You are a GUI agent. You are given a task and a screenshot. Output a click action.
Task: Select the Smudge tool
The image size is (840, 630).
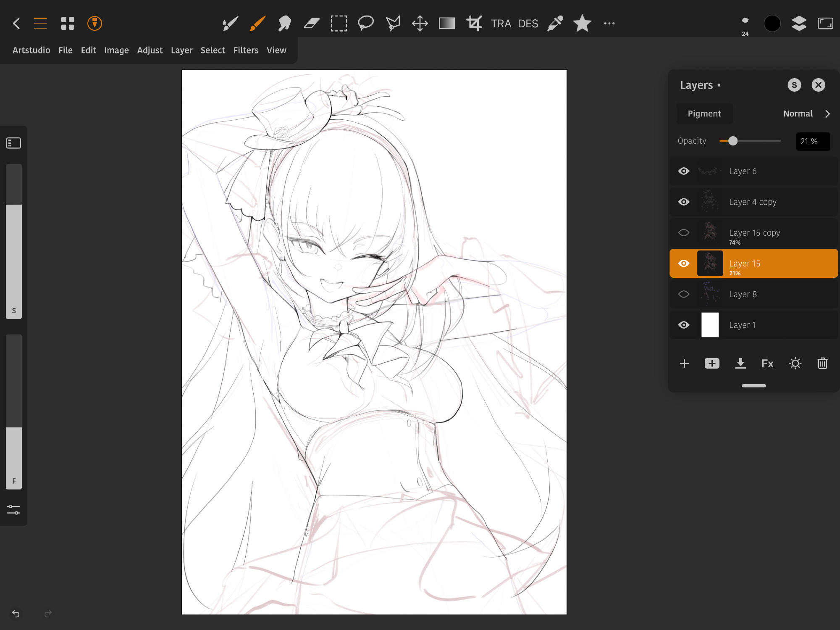click(x=284, y=24)
